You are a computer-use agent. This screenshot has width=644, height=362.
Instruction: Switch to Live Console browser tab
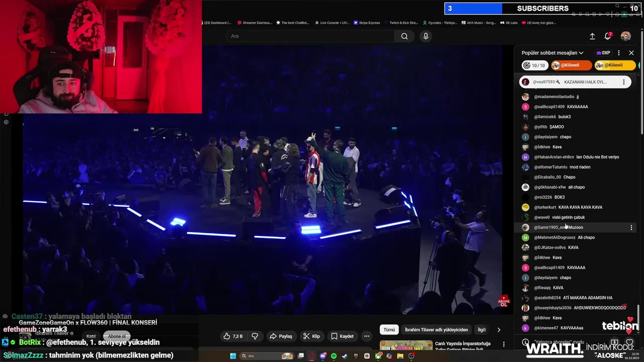pyautogui.click(x=331, y=23)
